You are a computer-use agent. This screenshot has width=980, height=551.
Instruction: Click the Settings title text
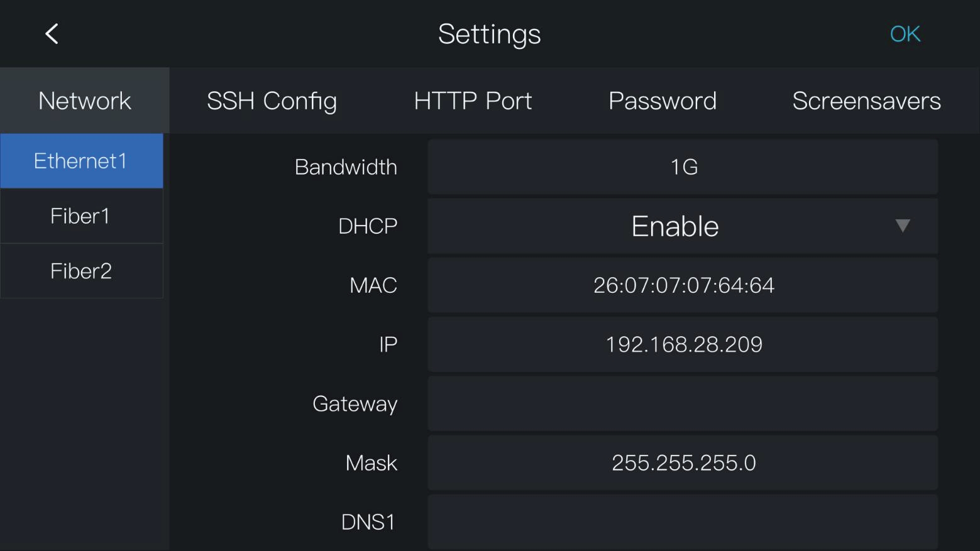pos(489,35)
